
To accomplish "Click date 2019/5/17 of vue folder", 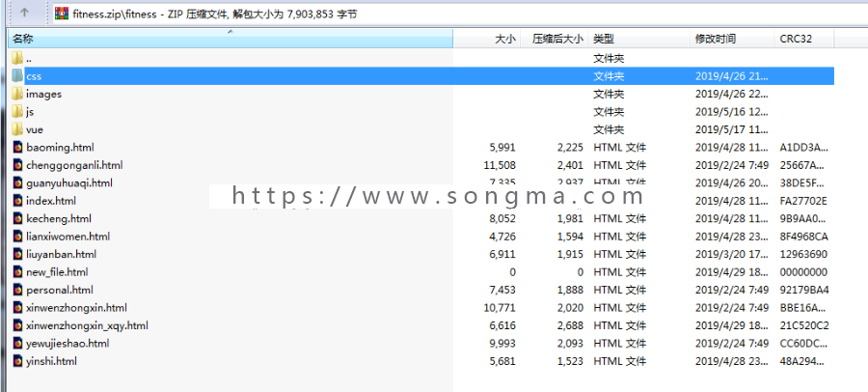I will point(732,129).
